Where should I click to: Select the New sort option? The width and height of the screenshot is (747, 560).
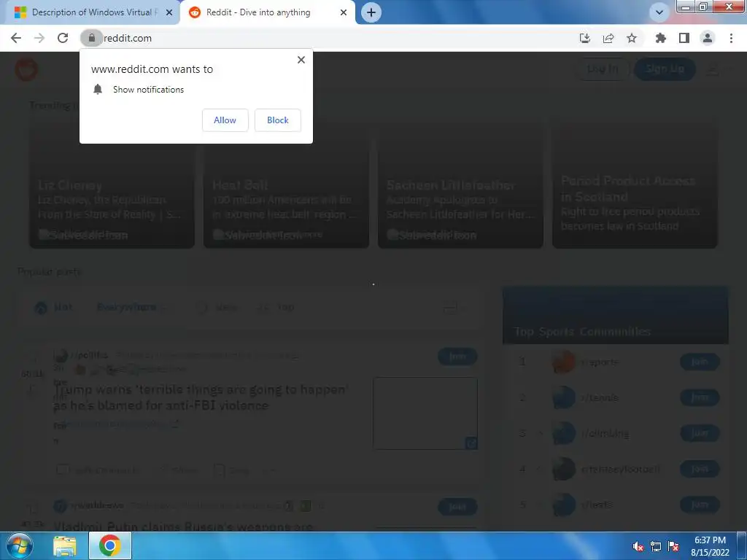(x=218, y=308)
